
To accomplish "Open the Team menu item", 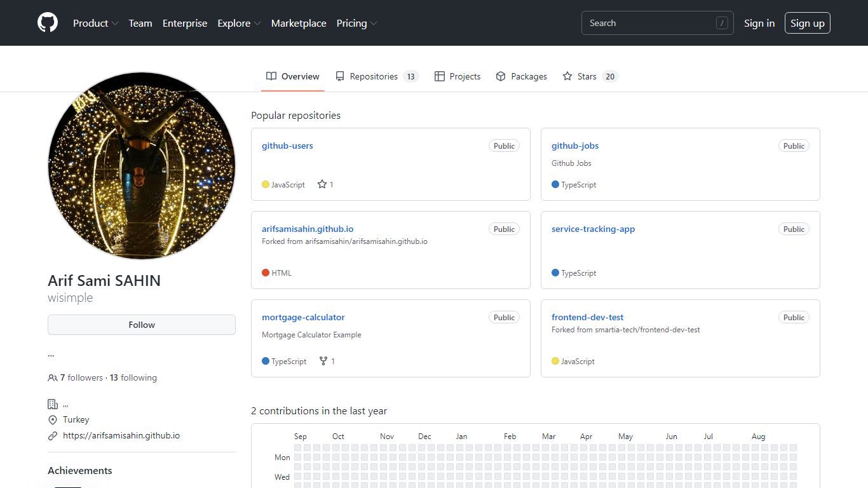I will click(x=140, y=23).
